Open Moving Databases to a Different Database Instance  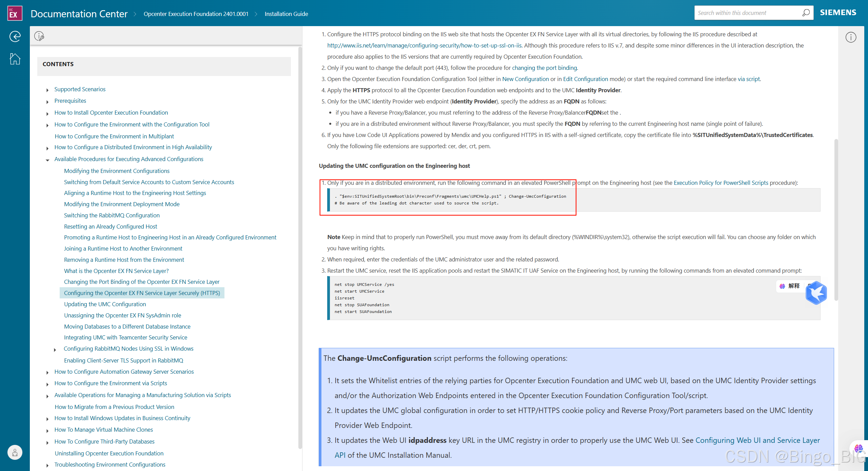tap(127, 326)
